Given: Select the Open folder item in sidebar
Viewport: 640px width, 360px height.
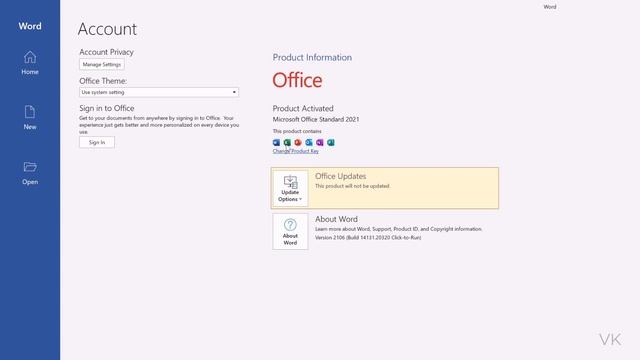Looking at the screenshot, I should point(30,173).
